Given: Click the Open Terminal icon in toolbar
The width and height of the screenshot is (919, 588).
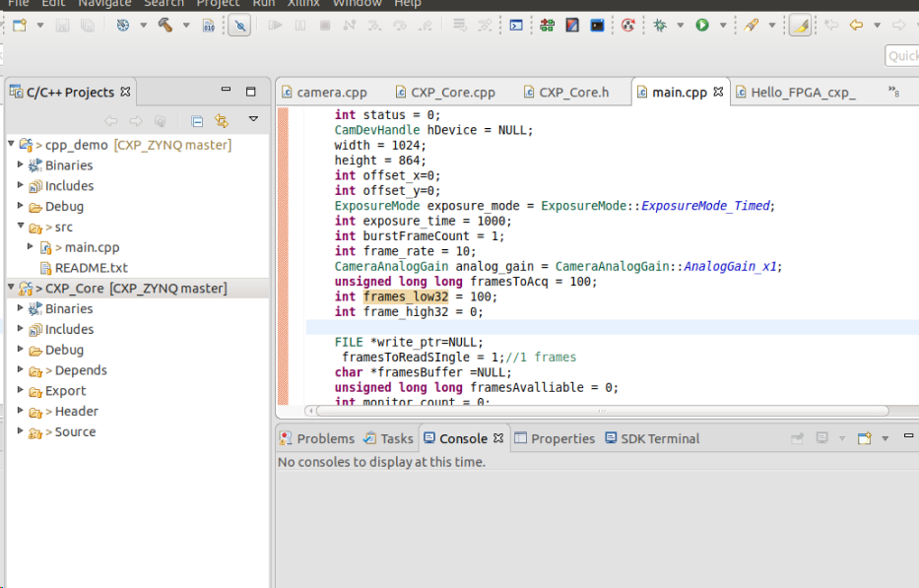Looking at the screenshot, I should pyautogui.click(x=597, y=26).
